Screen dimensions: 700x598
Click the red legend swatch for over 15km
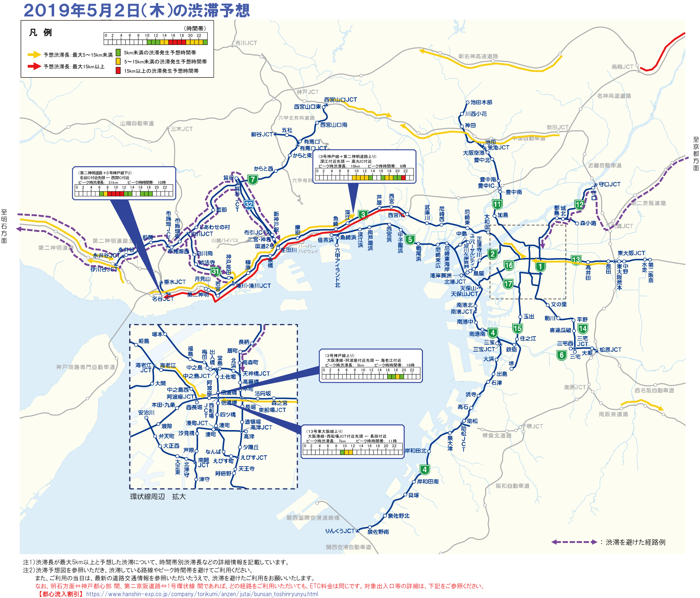(118, 71)
